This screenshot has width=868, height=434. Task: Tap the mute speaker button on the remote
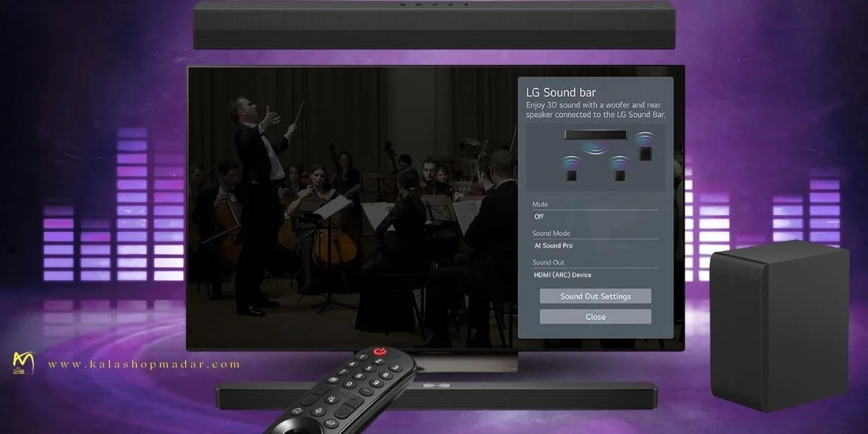tap(332, 399)
